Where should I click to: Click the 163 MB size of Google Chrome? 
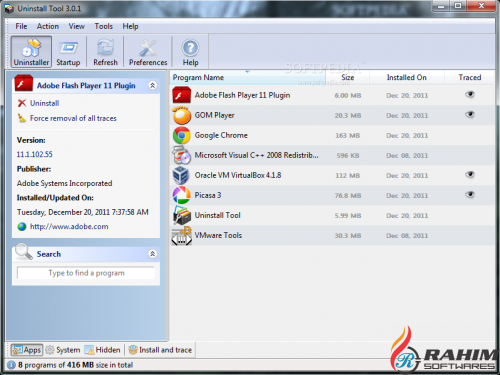click(348, 136)
